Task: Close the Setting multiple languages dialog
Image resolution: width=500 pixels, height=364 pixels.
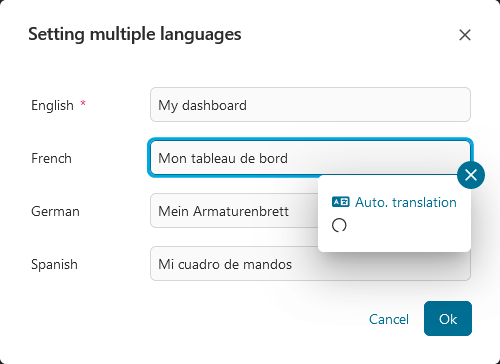Action: coord(465,35)
